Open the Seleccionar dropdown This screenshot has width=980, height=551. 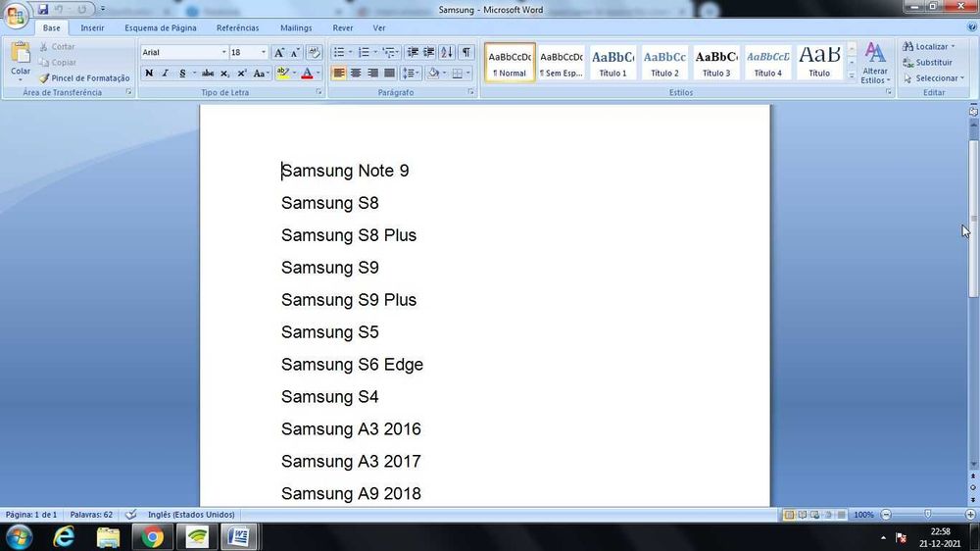coord(934,78)
